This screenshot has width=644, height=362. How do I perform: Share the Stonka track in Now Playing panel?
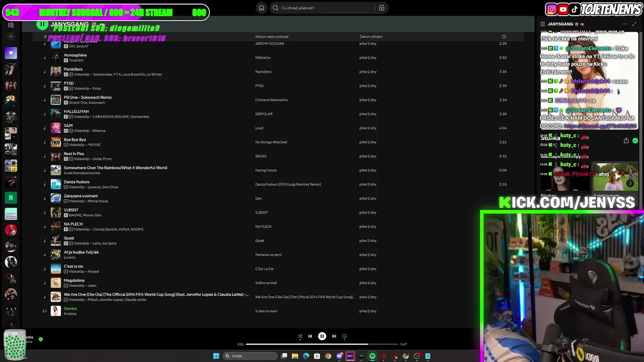pos(626,141)
